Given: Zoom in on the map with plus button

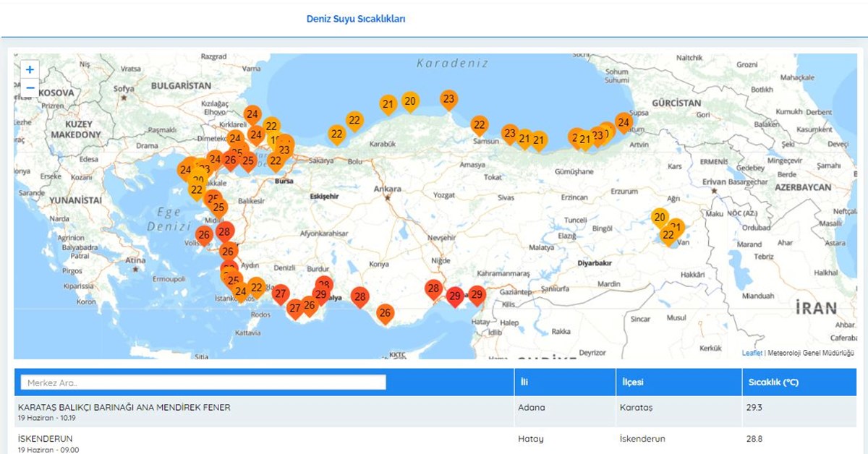Looking at the screenshot, I should tap(30, 69).
